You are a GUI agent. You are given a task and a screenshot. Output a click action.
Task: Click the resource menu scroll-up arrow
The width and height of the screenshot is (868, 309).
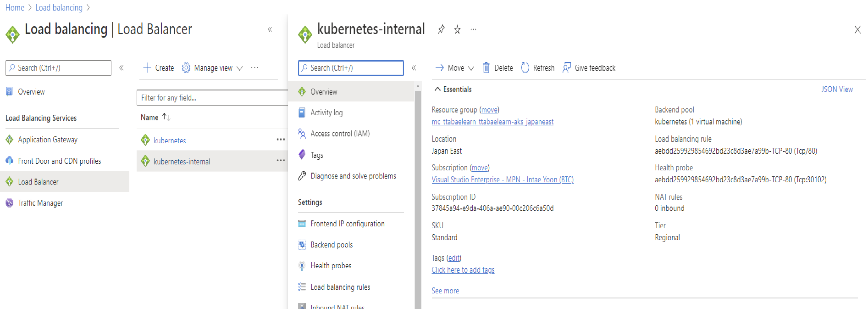(x=418, y=86)
